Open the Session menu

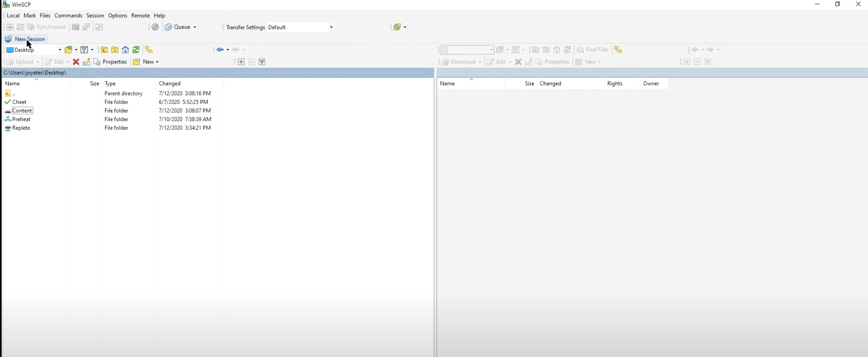95,15
